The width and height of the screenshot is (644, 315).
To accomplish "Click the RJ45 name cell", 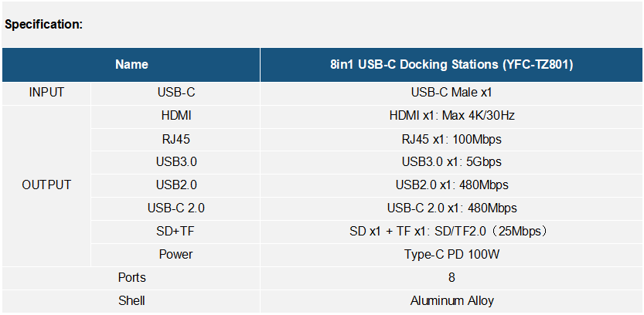I will click(176, 140).
